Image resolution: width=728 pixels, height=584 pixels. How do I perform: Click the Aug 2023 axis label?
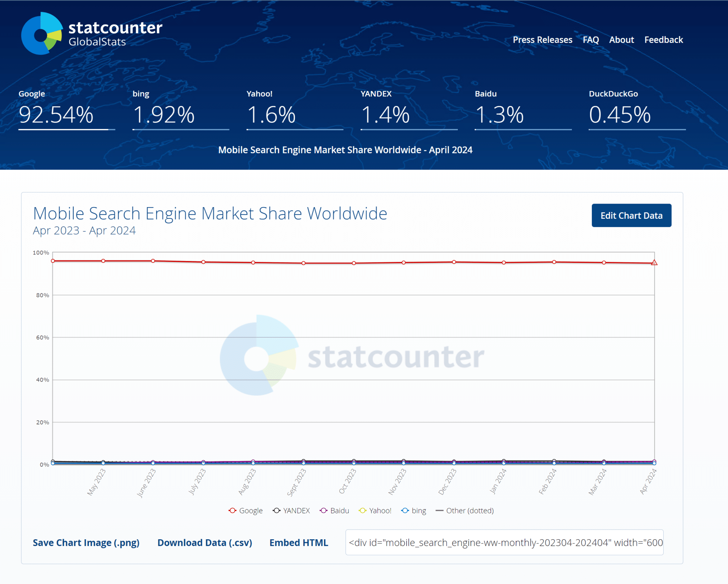pos(247,482)
